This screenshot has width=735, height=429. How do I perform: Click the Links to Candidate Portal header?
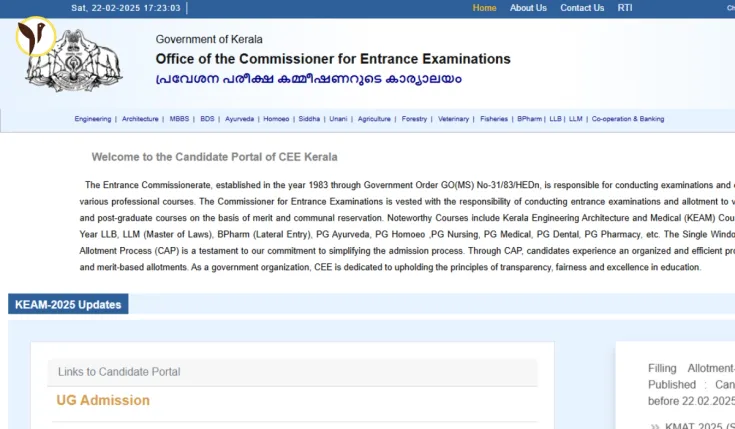(292, 372)
